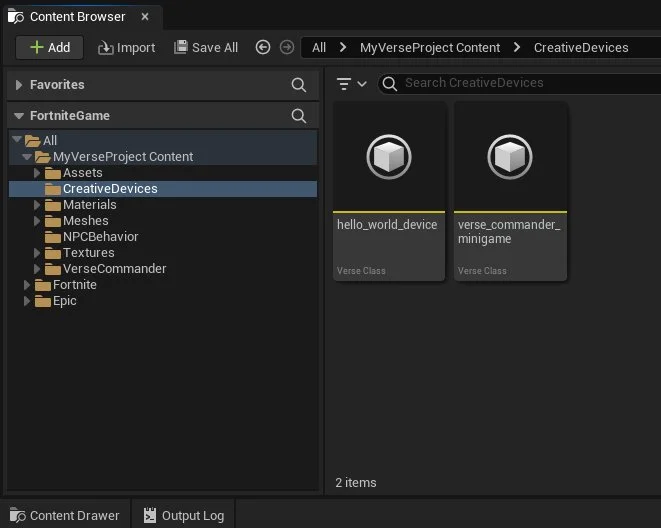
Task: Click the verse_commander_minigame name label
Action: point(509,232)
